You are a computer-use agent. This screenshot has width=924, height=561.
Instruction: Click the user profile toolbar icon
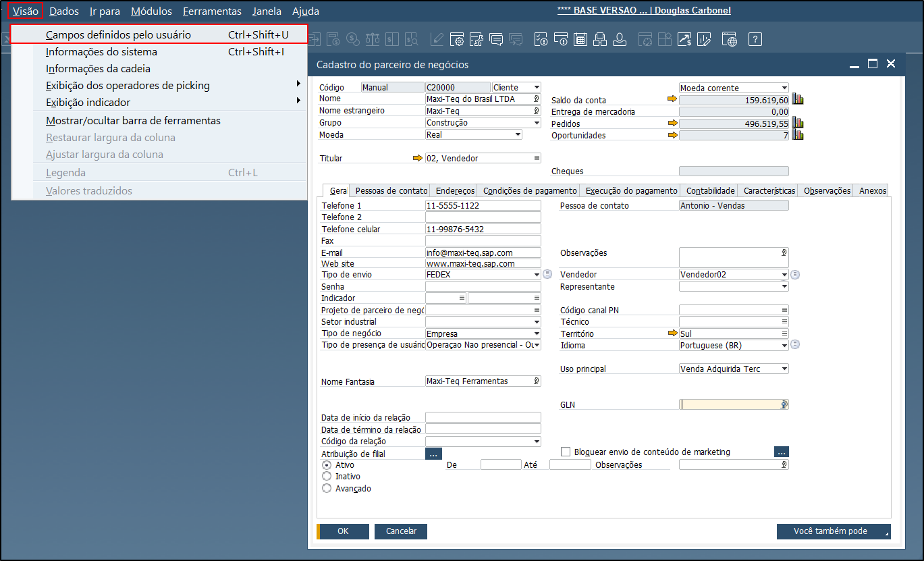point(619,39)
